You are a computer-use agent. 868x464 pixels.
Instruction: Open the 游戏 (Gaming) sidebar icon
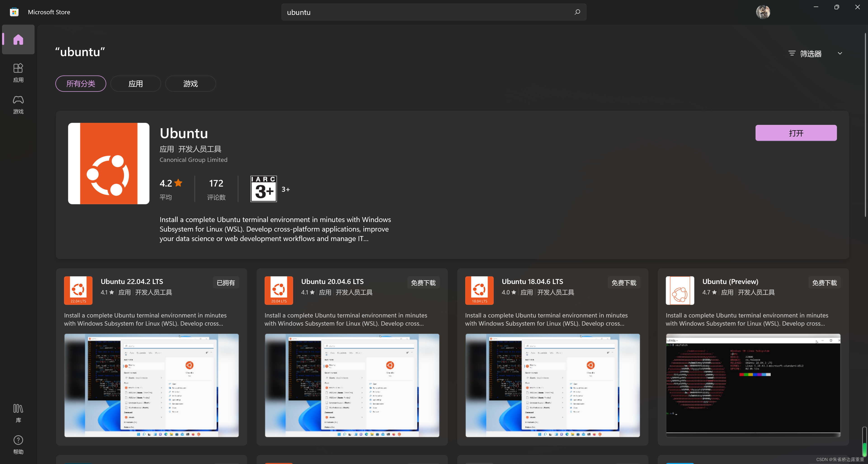pos(18,104)
